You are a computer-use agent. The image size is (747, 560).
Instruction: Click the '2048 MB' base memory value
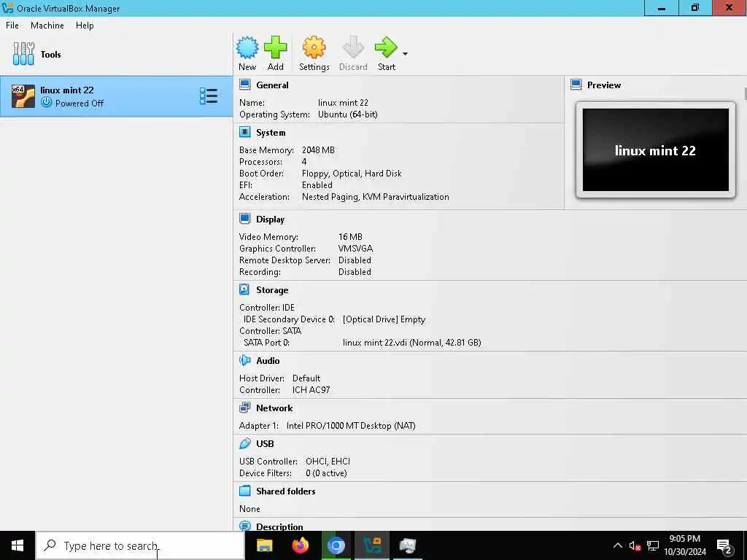[318, 150]
